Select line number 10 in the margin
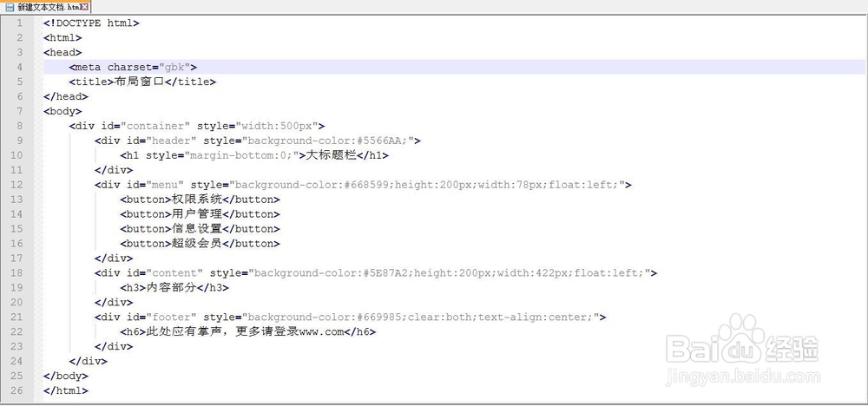 point(16,155)
